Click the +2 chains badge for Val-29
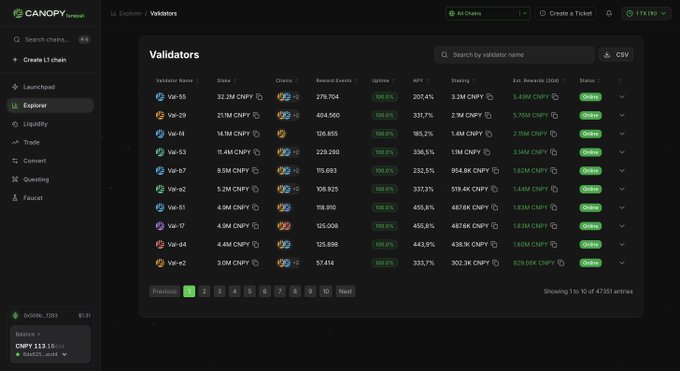 click(x=296, y=115)
